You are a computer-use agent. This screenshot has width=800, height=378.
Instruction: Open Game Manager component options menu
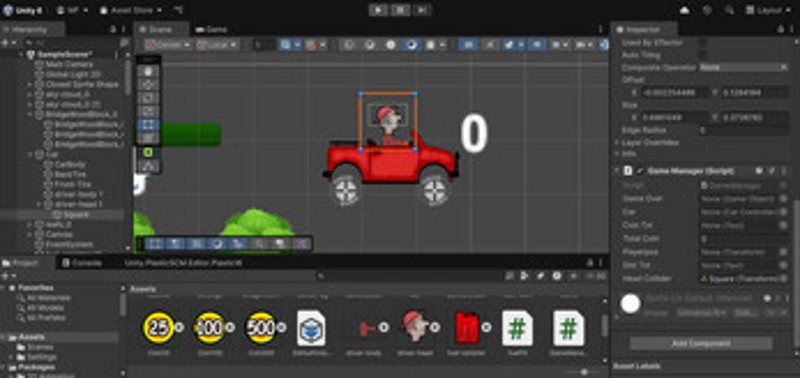(784, 171)
